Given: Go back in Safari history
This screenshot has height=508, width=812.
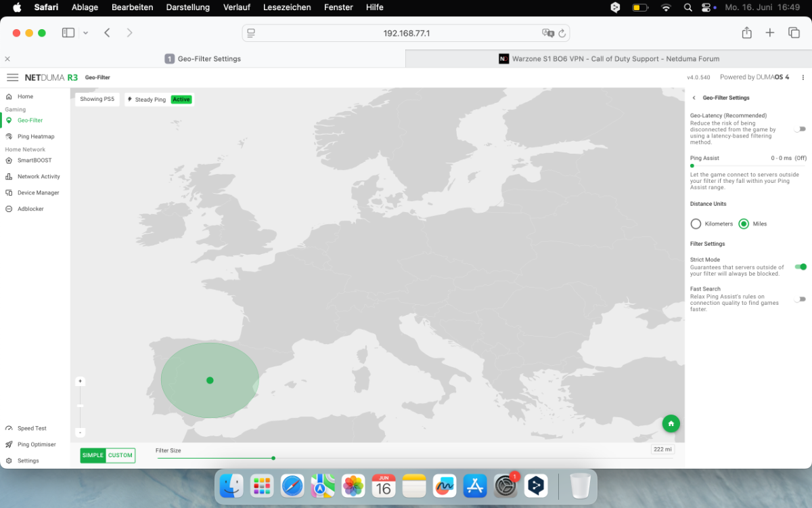Looking at the screenshot, I should tap(107, 33).
